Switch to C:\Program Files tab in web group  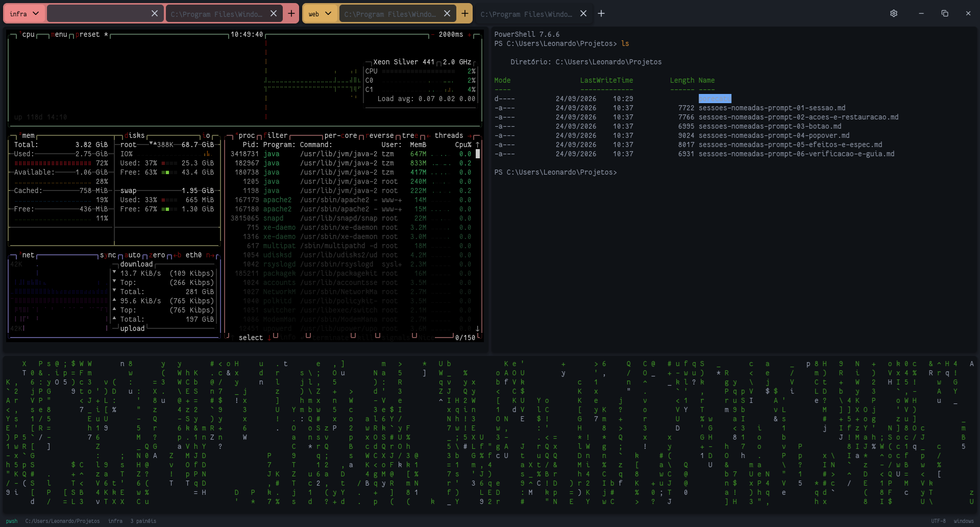click(x=397, y=14)
